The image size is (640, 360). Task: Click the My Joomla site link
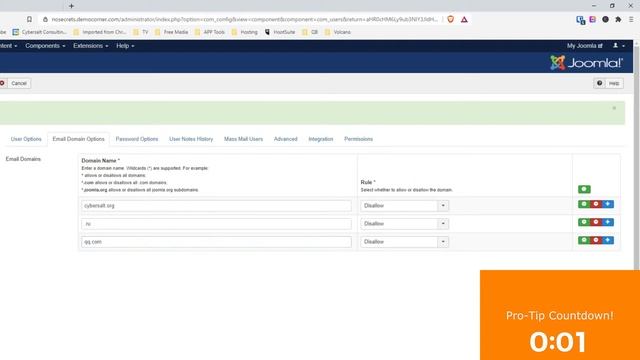(584, 46)
